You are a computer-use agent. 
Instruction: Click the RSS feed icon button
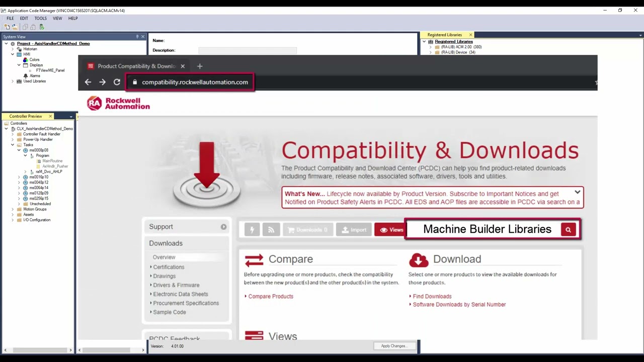click(x=271, y=230)
